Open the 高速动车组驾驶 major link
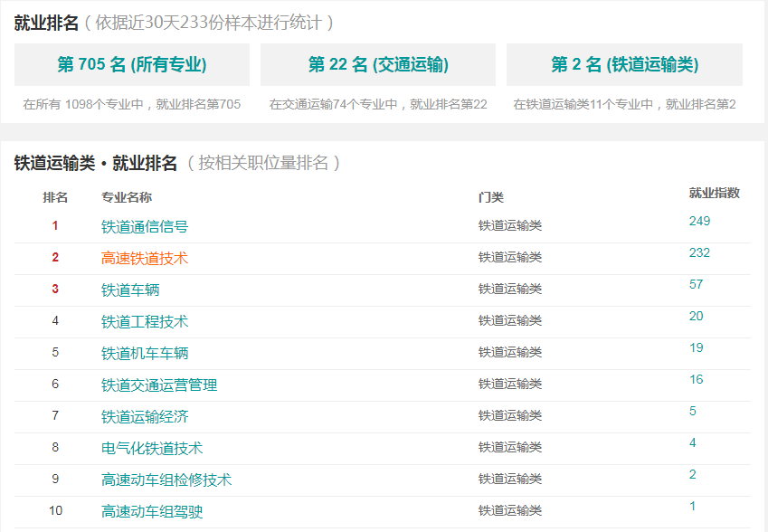The width and height of the screenshot is (768, 532). coord(152,511)
